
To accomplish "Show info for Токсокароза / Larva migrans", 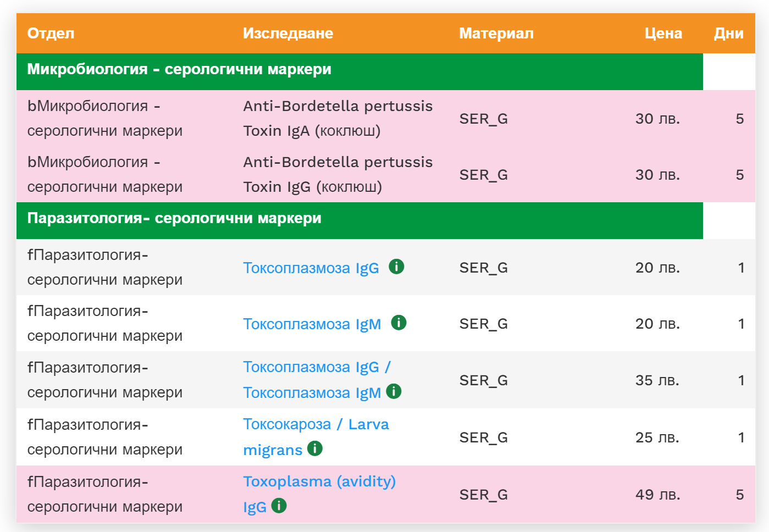I will [x=315, y=448].
